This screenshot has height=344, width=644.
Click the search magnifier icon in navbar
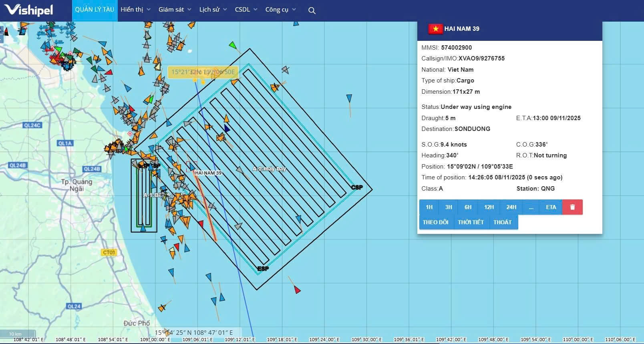[312, 10]
